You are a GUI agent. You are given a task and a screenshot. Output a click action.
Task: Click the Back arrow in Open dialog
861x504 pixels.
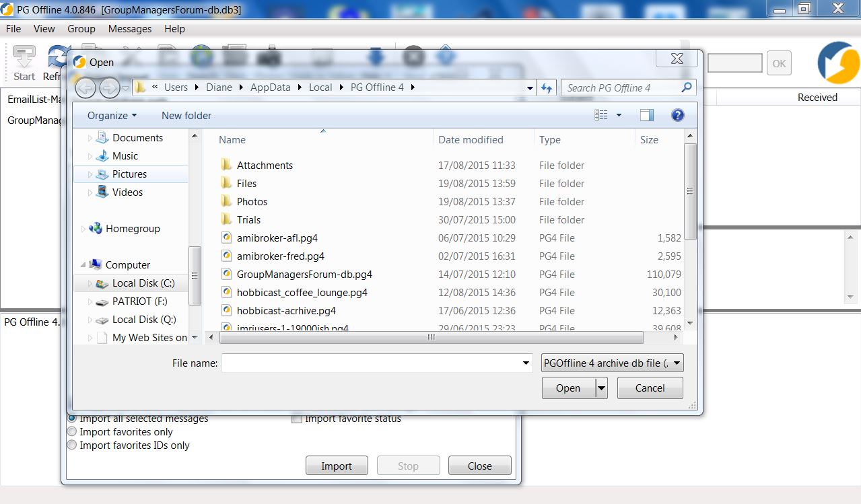(x=85, y=87)
